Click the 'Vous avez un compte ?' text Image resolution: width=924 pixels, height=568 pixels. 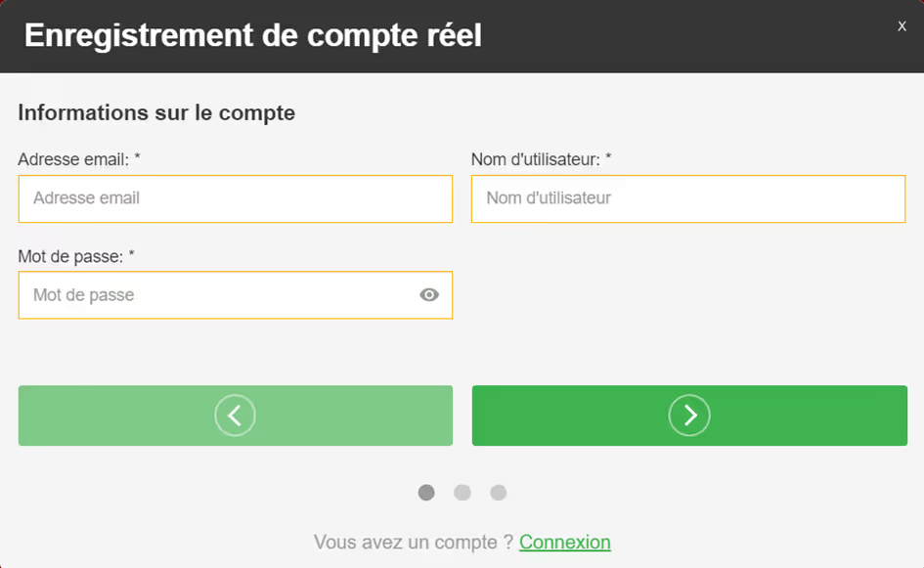(x=414, y=543)
